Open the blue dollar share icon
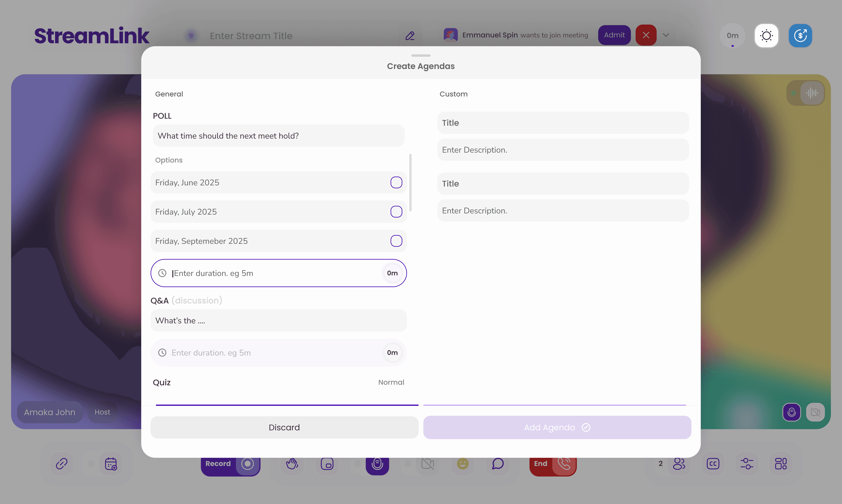 800,36
